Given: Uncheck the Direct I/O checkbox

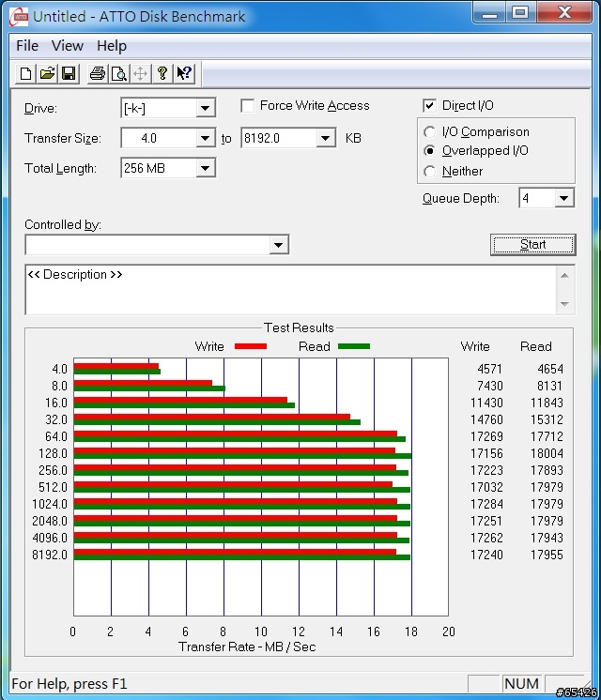Looking at the screenshot, I should click(x=429, y=106).
